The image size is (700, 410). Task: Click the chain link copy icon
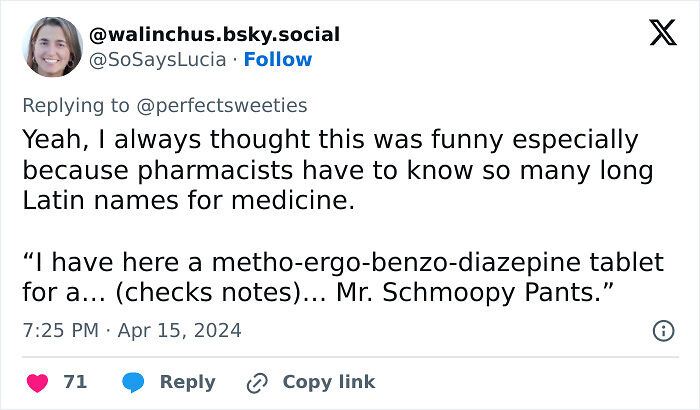coord(258,382)
